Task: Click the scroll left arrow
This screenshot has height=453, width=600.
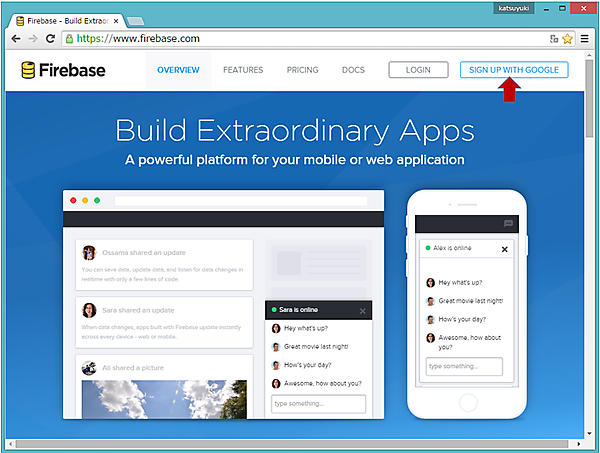Action: [x=10, y=444]
